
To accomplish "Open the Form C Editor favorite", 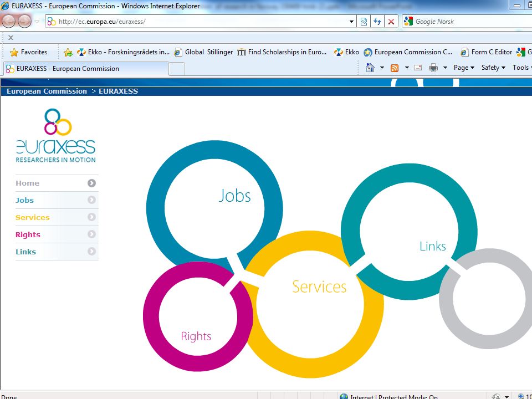I will tap(486, 52).
